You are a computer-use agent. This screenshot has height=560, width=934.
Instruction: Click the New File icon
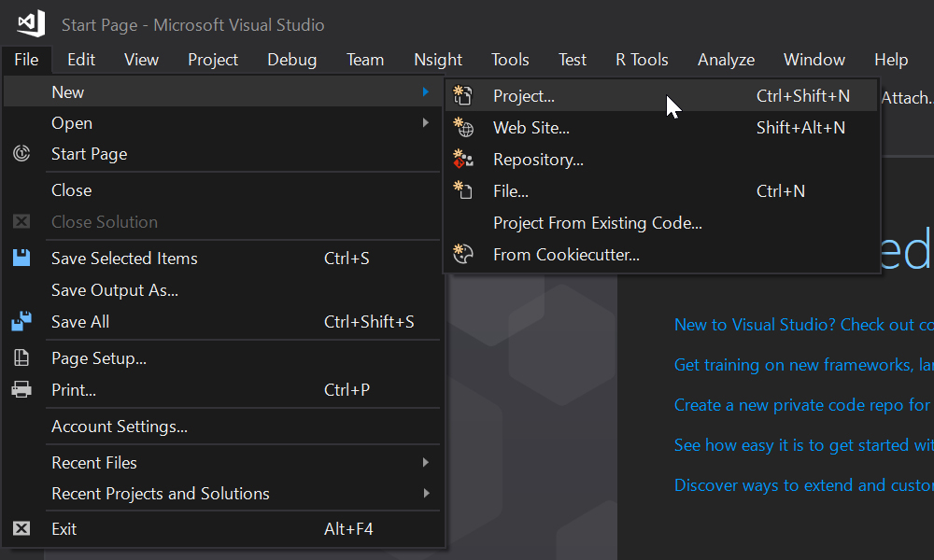click(463, 190)
